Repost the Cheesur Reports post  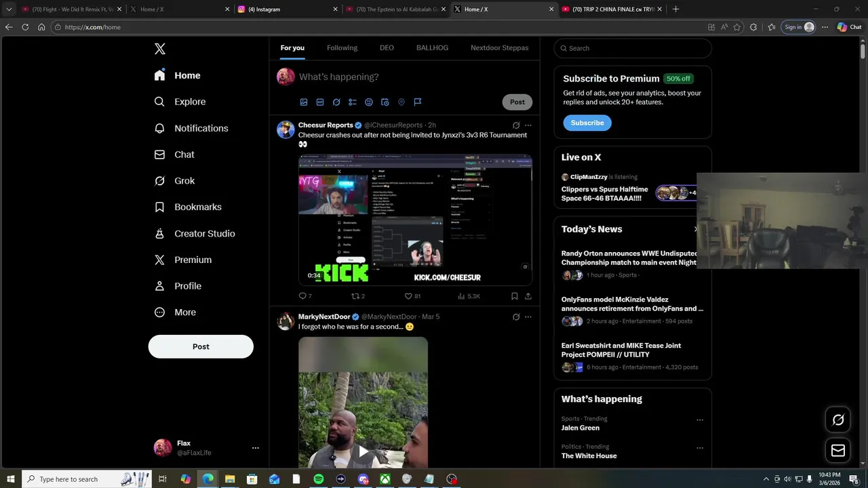click(358, 296)
